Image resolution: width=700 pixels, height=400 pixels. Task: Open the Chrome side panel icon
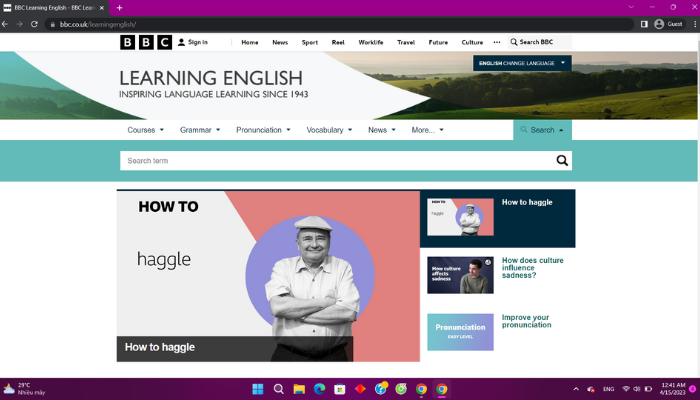[x=644, y=24]
